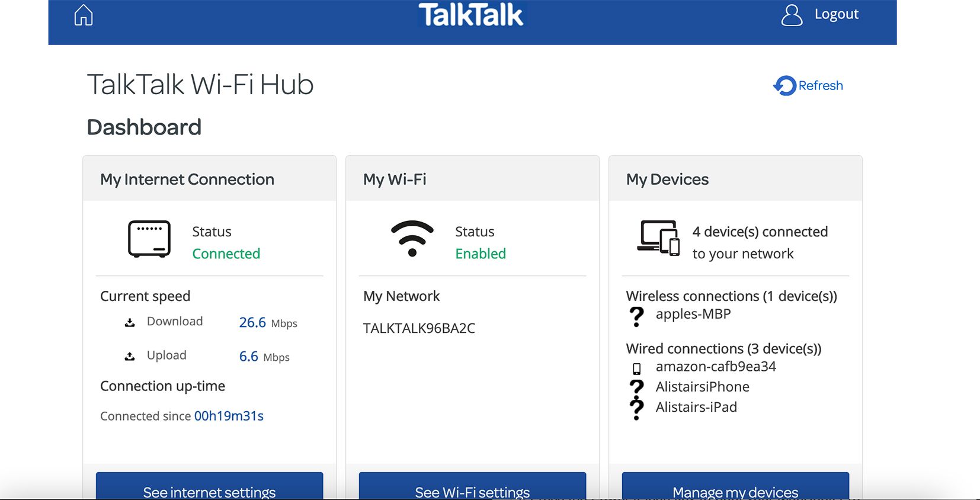The image size is (980, 500).
Task: Click phone icon beside amazon-cafb9ea34
Action: pos(637,369)
